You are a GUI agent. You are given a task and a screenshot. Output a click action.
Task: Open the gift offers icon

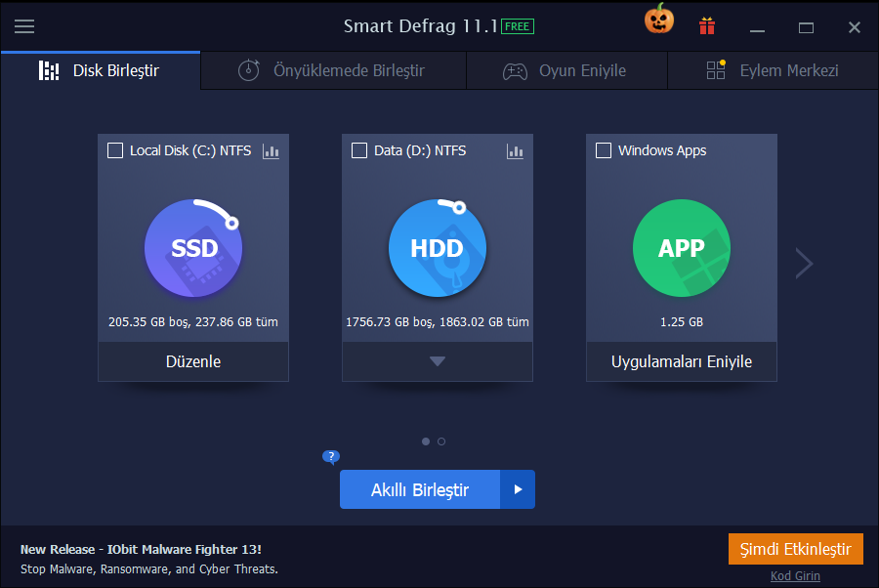(x=706, y=26)
